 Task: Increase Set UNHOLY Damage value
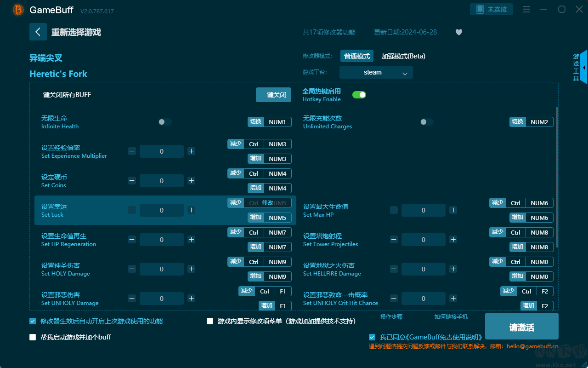(192, 299)
